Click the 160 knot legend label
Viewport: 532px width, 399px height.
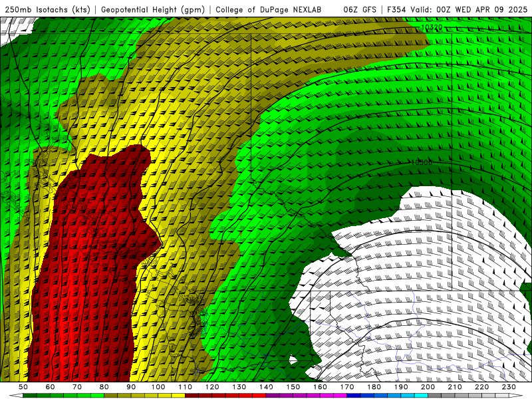click(320, 387)
